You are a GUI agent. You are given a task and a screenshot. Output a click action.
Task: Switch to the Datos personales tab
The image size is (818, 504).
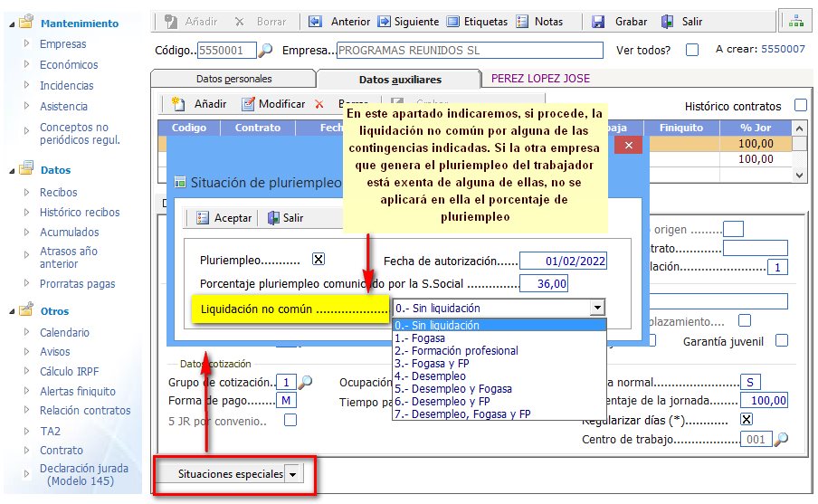click(233, 79)
